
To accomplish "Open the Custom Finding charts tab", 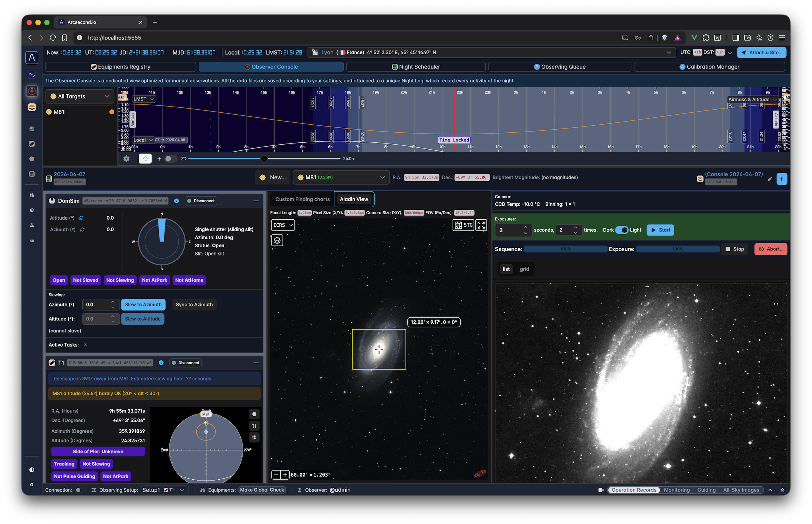I will pos(303,199).
